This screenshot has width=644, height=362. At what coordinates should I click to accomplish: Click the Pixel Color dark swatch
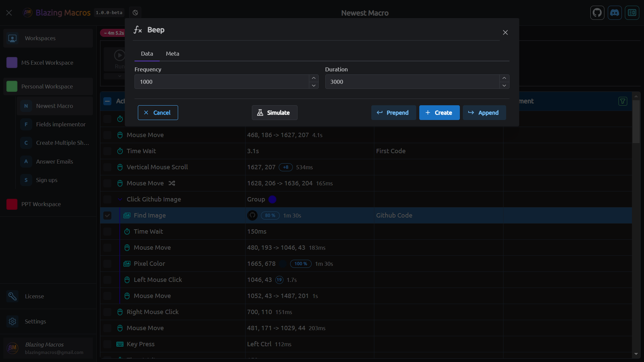(x=283, y=264)
